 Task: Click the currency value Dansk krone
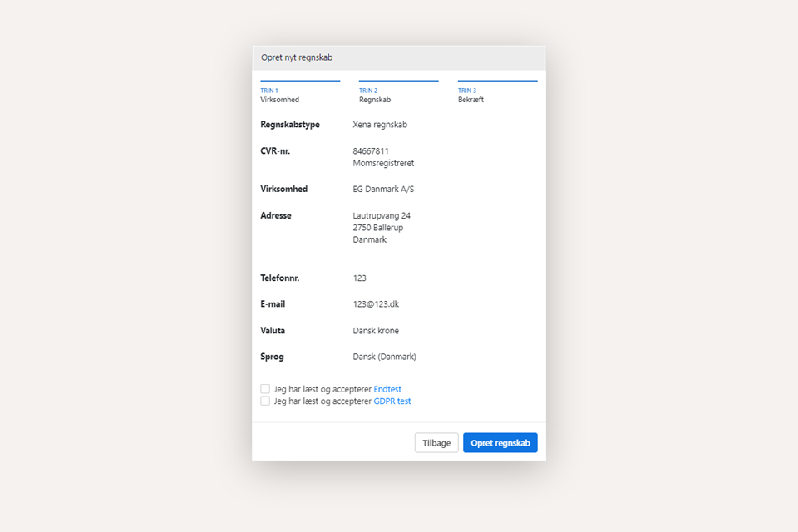pyautogui.click(x=376, y=331)
